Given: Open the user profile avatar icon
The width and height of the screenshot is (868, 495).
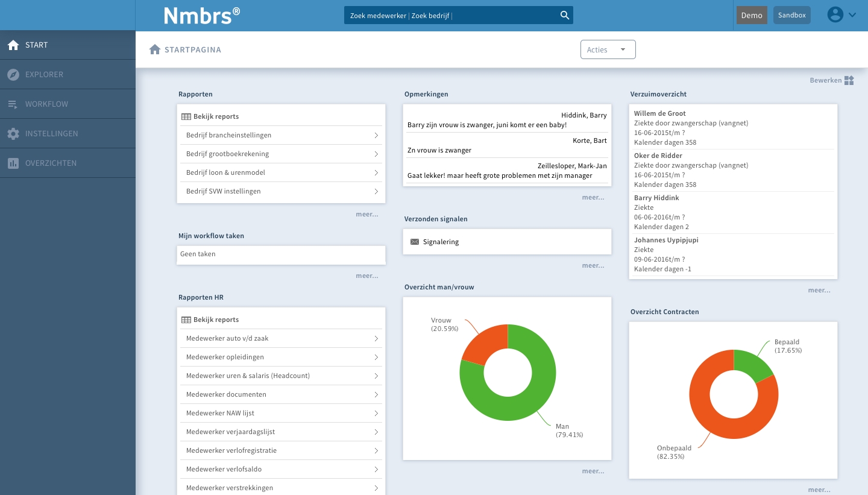Looking at the screenshot, I should pos(835,15).
